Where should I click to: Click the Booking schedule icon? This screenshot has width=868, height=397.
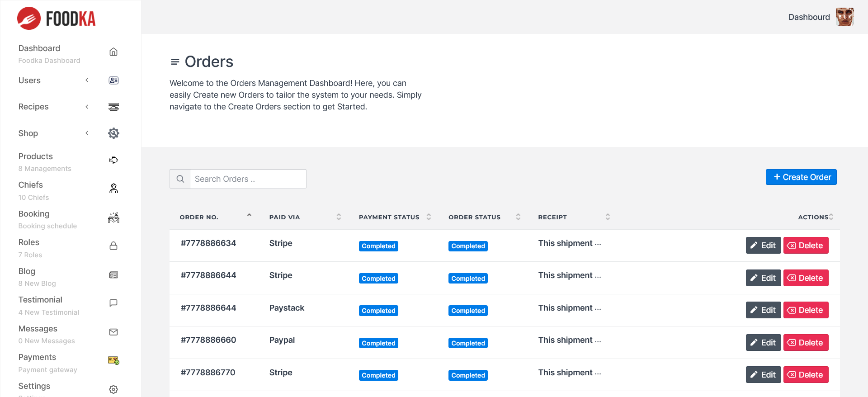pyautogui.click(x=113, y=217)
